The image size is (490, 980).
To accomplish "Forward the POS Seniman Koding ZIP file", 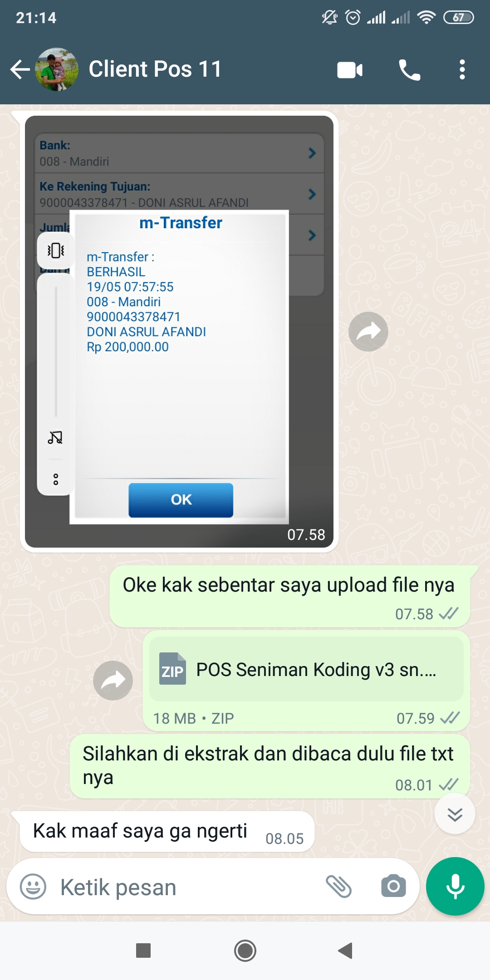I will click(113, 680).
